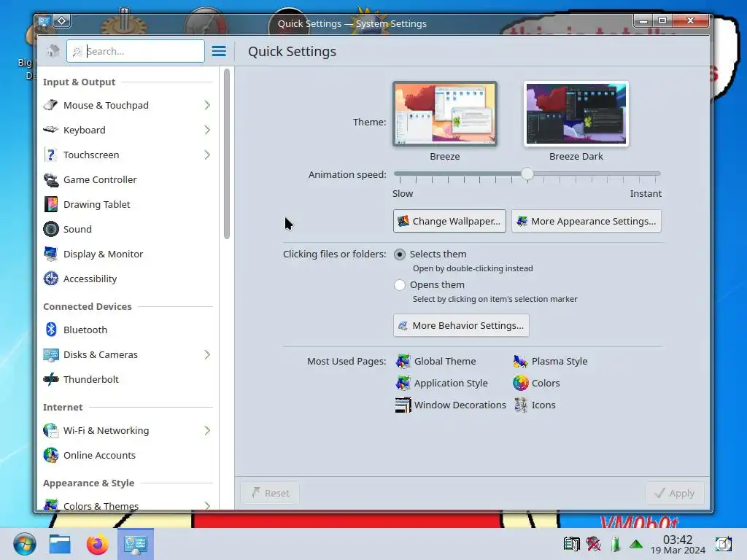Select the 'Selects them' radio option
The height and width of the screenshot is (560, 747).
click(x=400, y=254)
